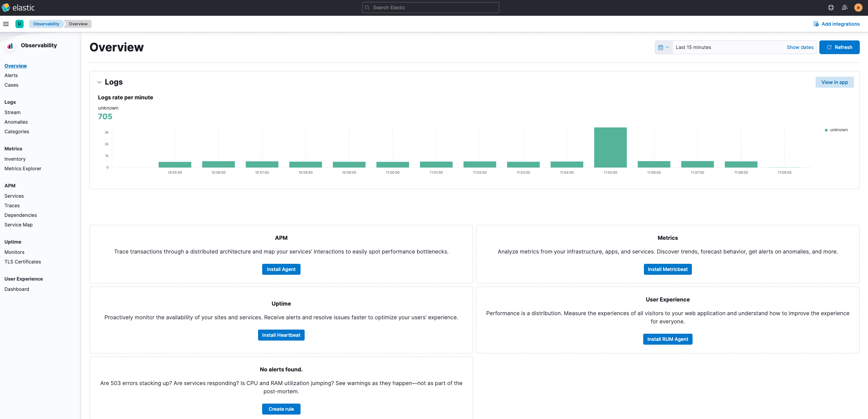Open the D space selector avatar
This screenshot has width=868, height=419.
(x=20, y=24)
